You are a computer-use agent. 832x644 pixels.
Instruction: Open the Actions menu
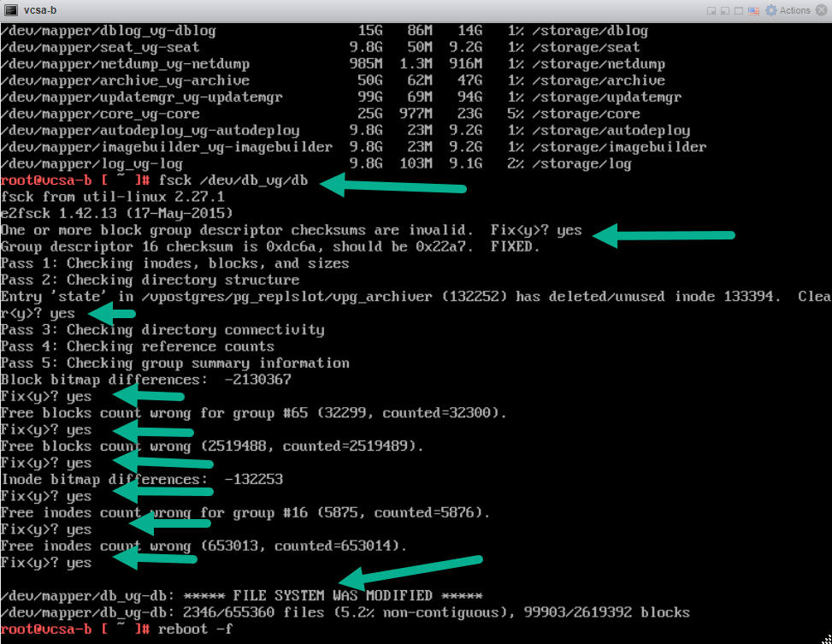(794, 11)
